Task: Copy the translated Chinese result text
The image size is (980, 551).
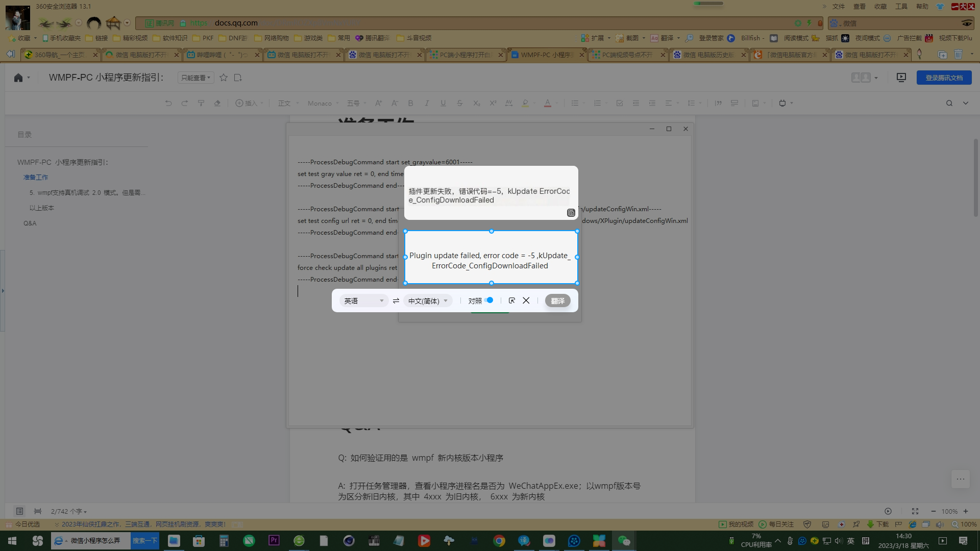Action: [x=571, y=213]
